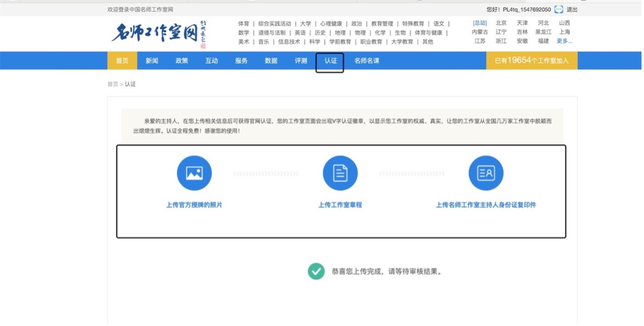This screenshot has height=326, width=644.
Task: Select the 科学 subject category
Action: click(314, 42)
